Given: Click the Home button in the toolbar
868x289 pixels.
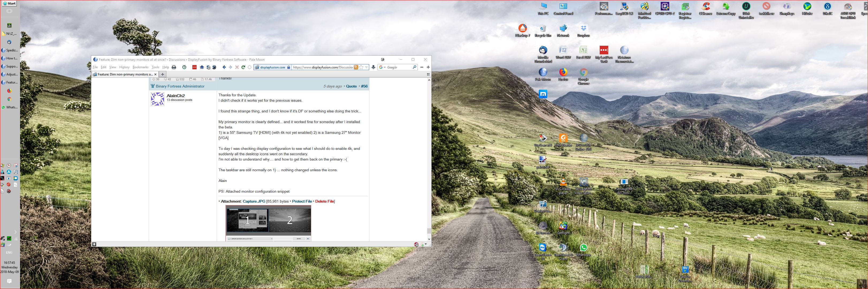Looking at the screenshot, I should click(202, 67).
